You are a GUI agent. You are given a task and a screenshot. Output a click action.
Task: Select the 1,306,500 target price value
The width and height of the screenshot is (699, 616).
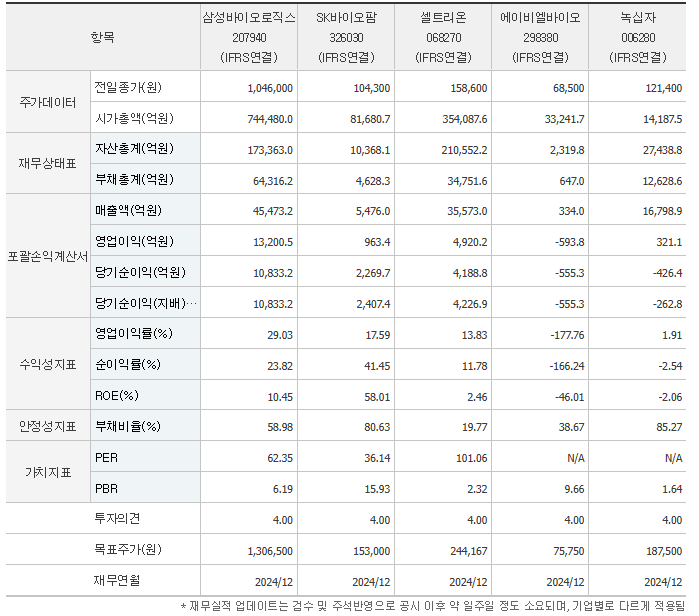(x=270, y=551)
